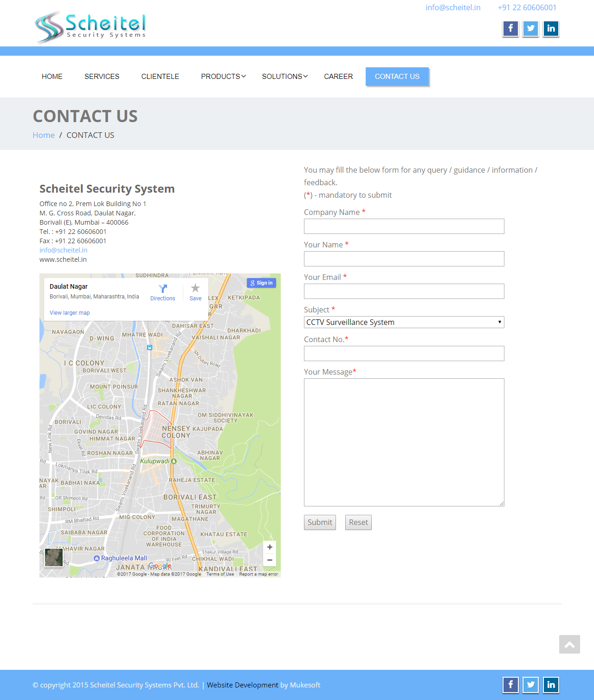Click the footer Facebook icon

(510, 685)
